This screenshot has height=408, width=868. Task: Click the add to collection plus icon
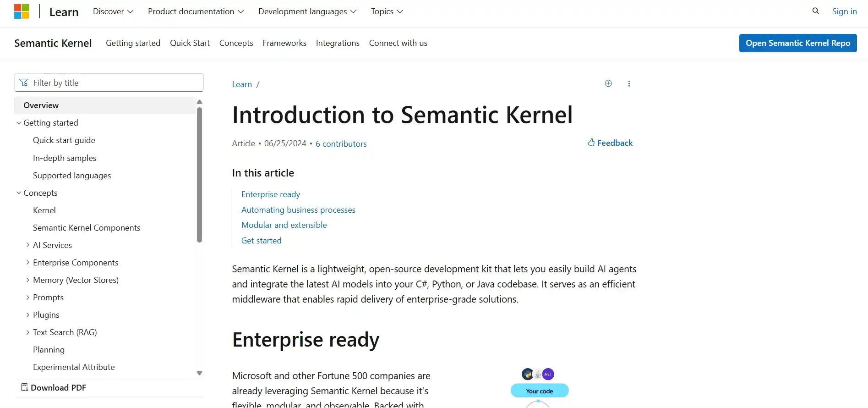pyautogui.click(x=608, y=83)
